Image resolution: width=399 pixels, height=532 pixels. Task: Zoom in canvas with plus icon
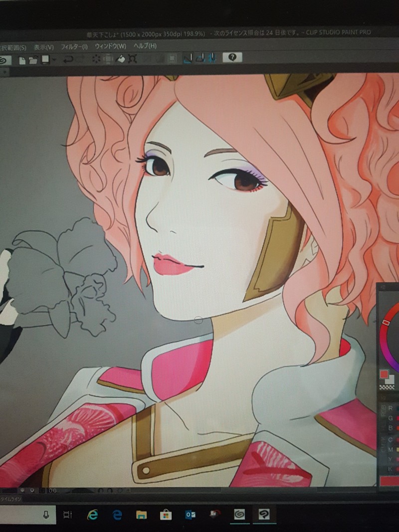(32, 490)
